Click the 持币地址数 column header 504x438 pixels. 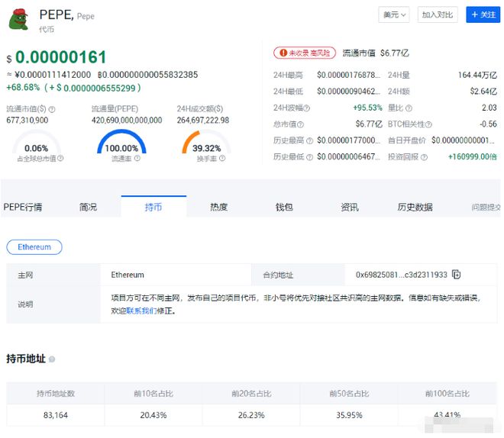56,394
